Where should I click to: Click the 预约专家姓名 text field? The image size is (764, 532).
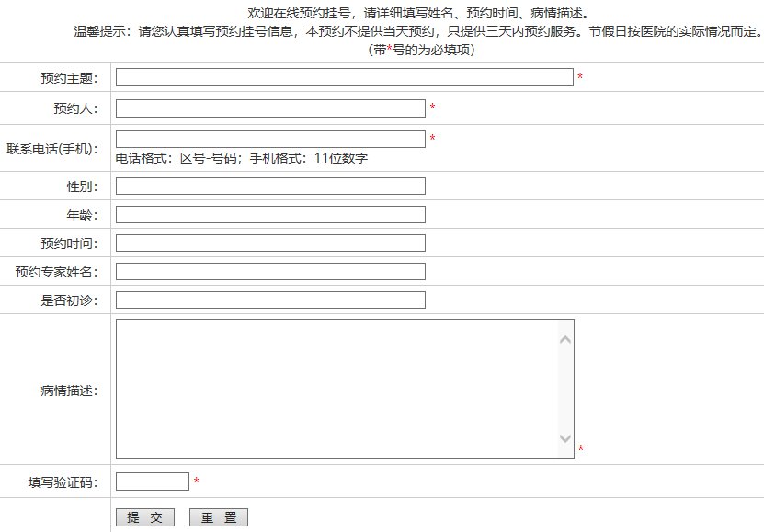270,272
